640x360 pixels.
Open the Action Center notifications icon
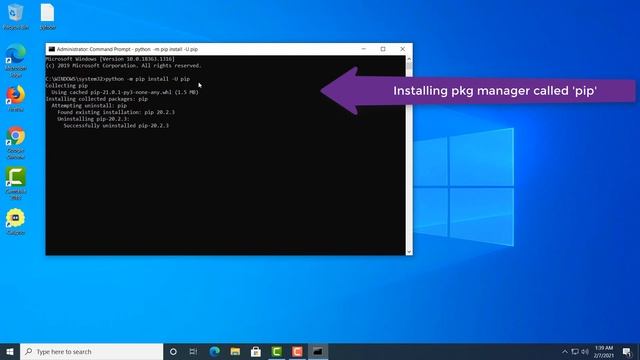pyautogui.click(x=627, y=351)
